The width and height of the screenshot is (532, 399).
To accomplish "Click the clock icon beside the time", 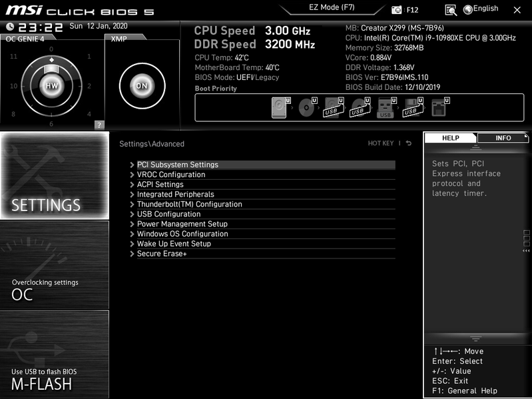I will (x=10, y=27).
